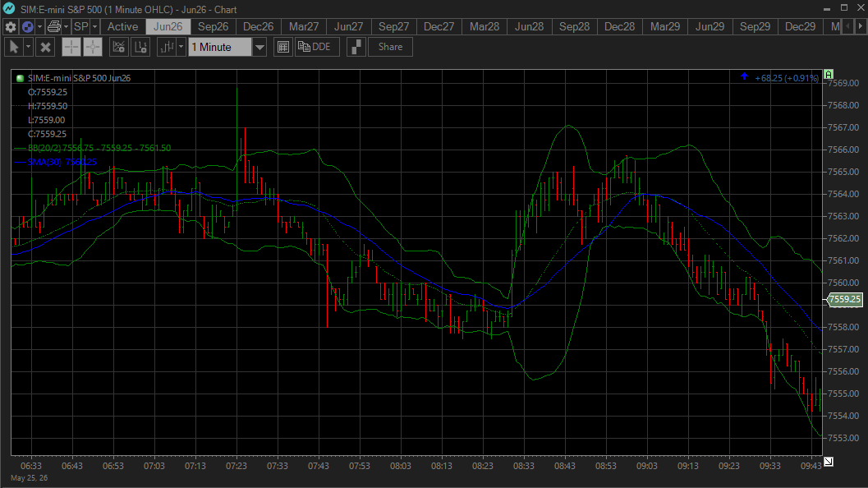
Task: Click the O:7559.25 open value
Action: [x=48, y=92]
